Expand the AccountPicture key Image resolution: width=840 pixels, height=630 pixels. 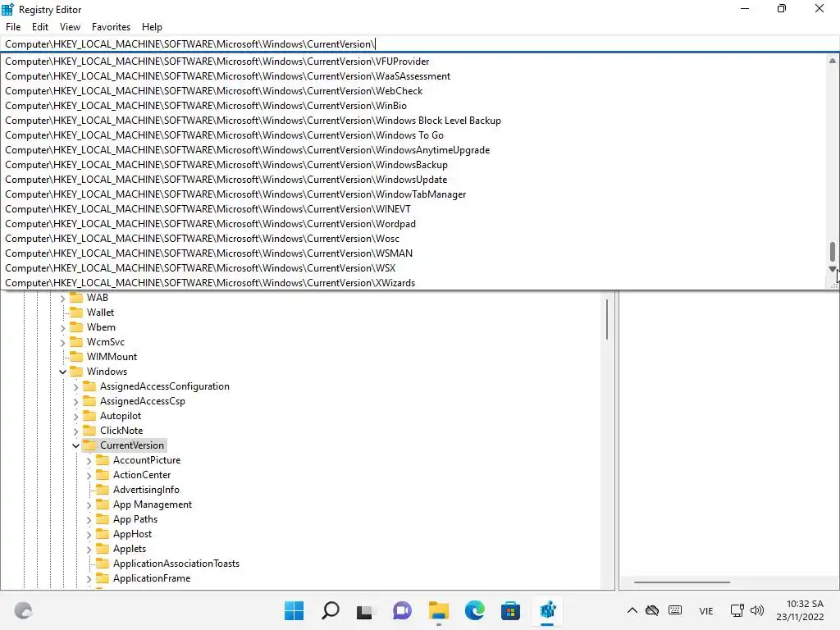tap(89, 461)
